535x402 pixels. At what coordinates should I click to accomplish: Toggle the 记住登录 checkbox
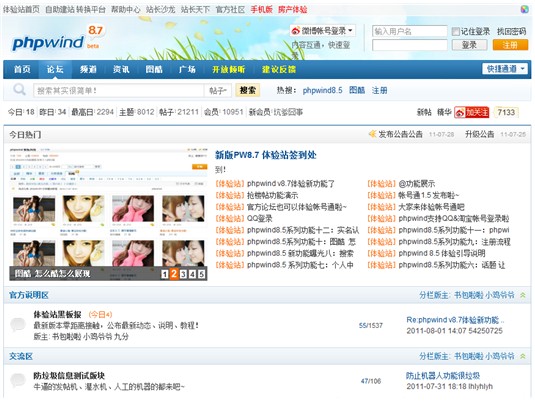click(x=456, y=32)
